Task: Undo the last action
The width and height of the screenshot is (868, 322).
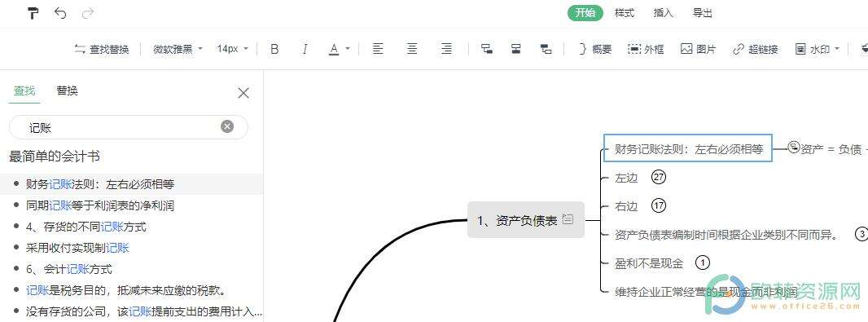Action: [x=60, y=13]
